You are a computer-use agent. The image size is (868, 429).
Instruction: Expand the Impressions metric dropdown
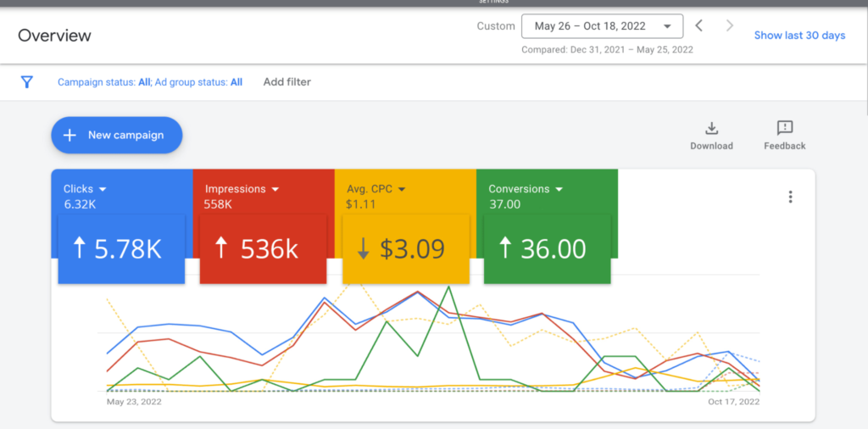274,189
